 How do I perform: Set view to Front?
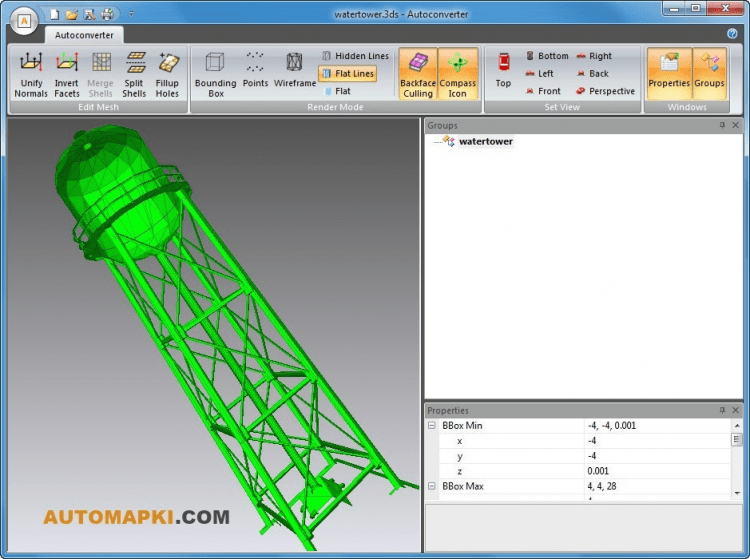click(543, 91)
